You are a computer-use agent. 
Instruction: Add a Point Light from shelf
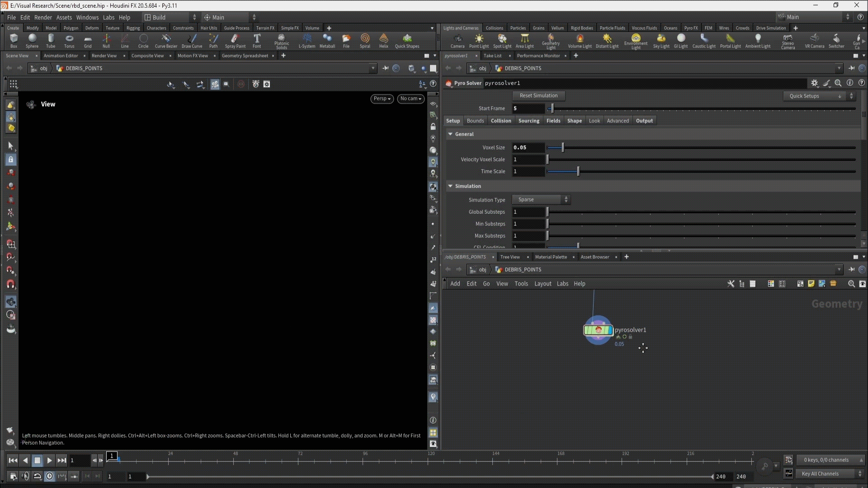click(479, 40)
